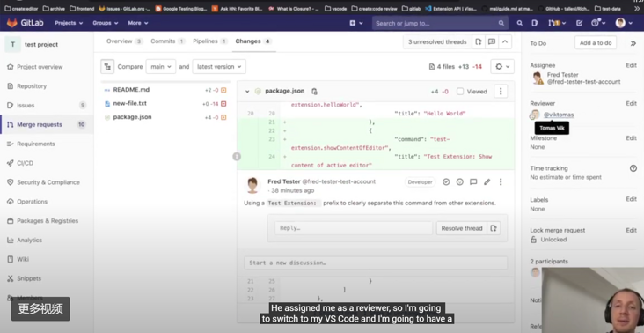Image resolution: width=644 pixels, height=333 pixels.
Task: Expand the diff settings gear dropdown
Action: [x=502, y=67]
